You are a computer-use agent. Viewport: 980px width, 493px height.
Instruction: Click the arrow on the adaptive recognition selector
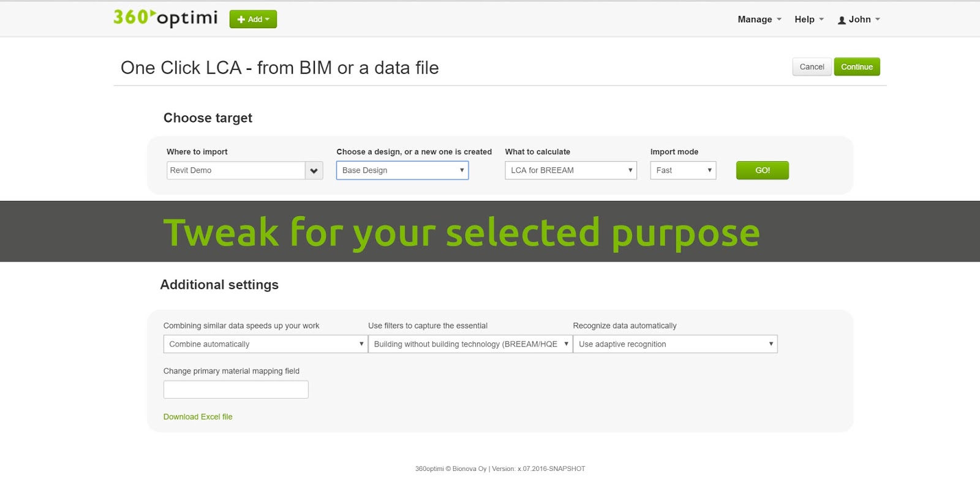[x=771, y=344]
